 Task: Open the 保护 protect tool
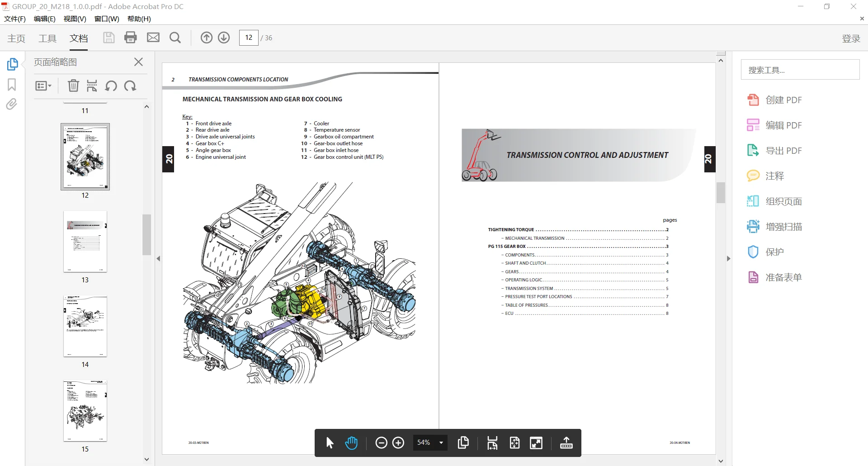pyautogui.click(x=766, y=252)
